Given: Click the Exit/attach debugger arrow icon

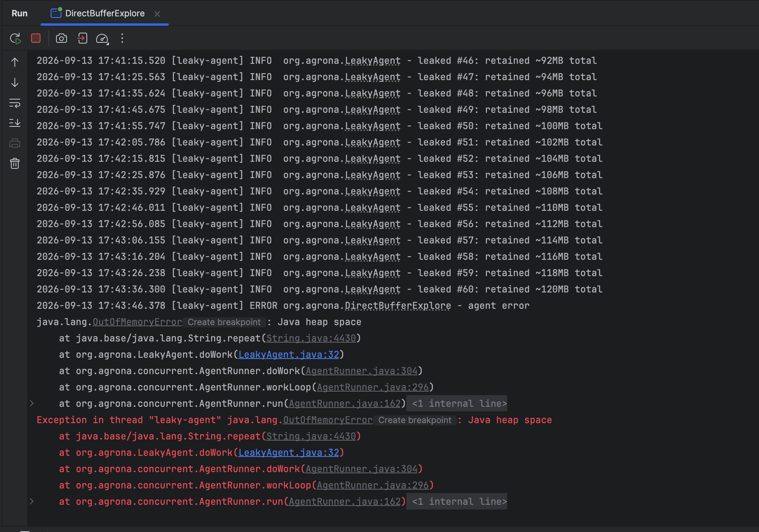Looking at the screenshot, I should pos(82,38).
